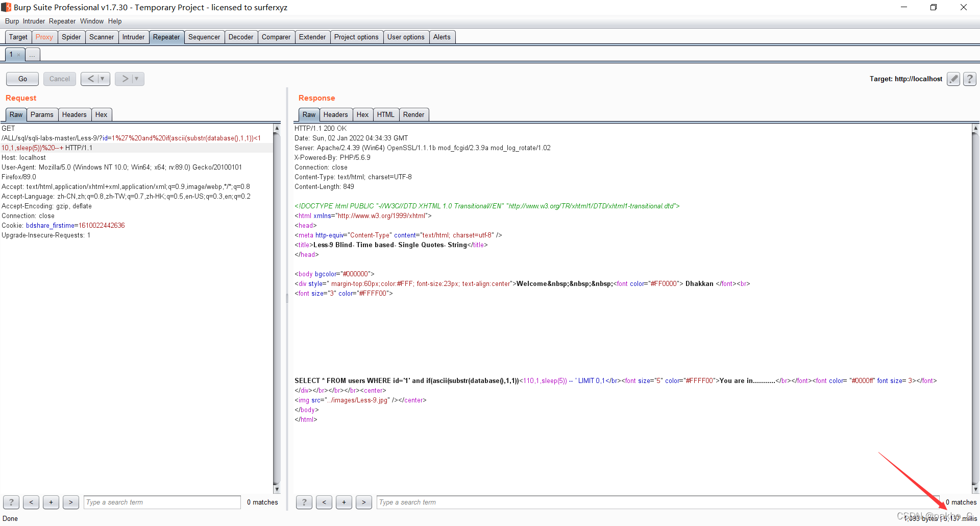Close Repeater tab 1
The width and height of the screenshot is (980, 526).
(19, 55)
